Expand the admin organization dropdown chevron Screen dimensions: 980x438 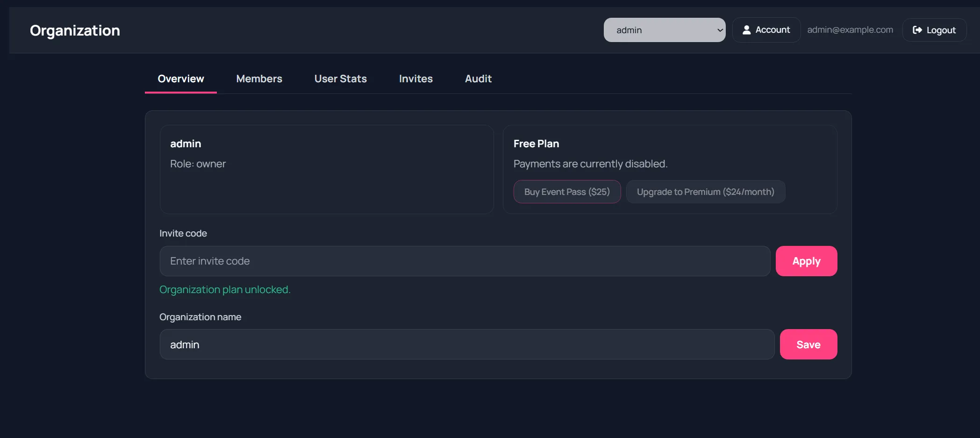[720, 30]
